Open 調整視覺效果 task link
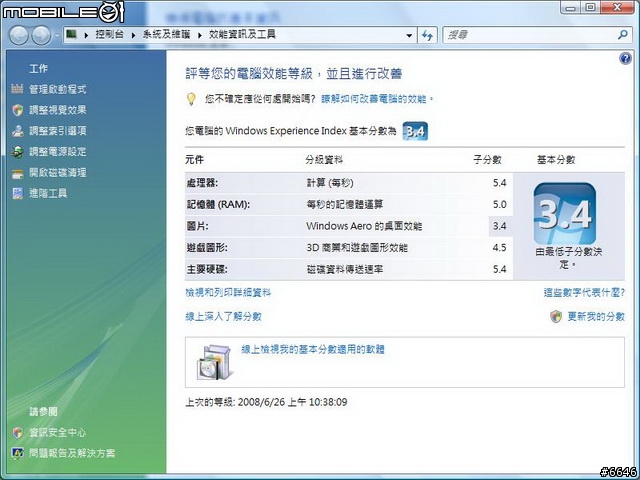Image resolution: width=640 pixels, height=480 pixels. click(x=58, y=110)
